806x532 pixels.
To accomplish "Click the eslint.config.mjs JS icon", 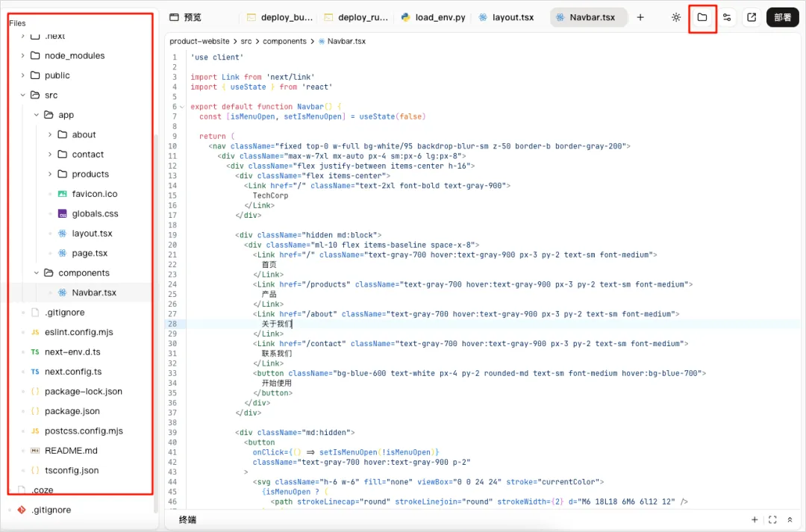I will [x=35, y=332].
